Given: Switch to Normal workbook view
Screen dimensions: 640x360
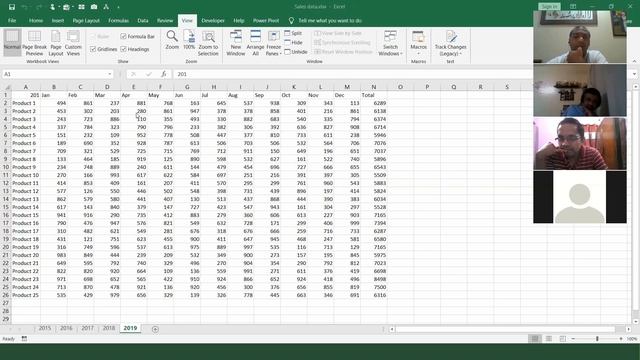Looking at the screenshot, I should [12, 43].
